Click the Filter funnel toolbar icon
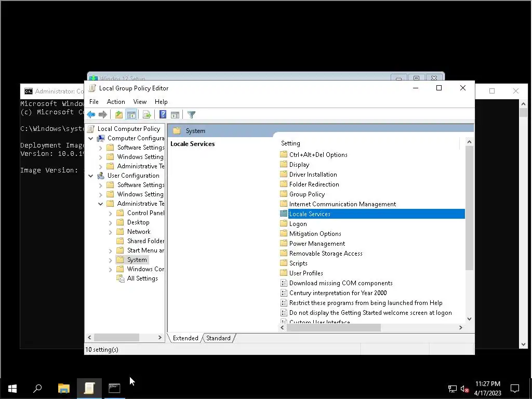The image size is (532, 399). [191, 115]
